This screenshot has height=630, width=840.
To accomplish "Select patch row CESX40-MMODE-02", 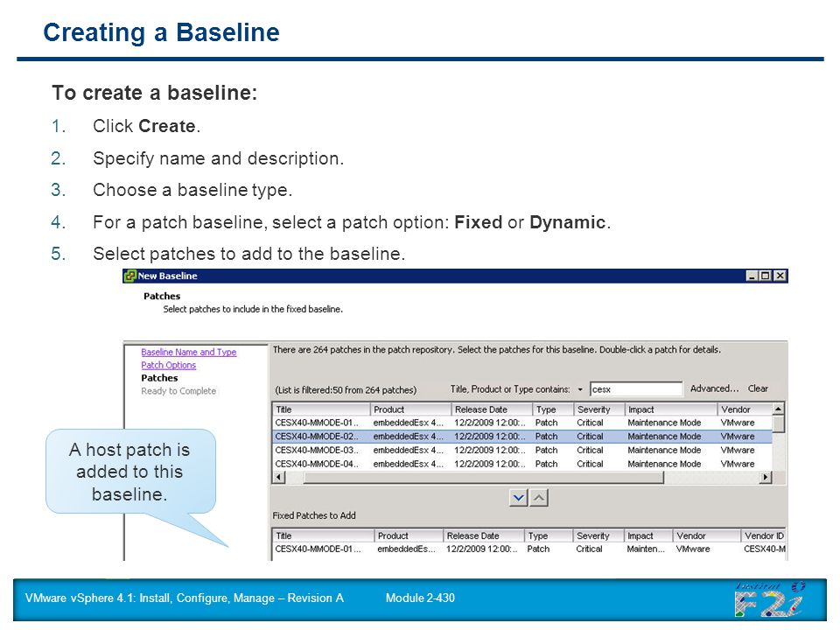I will (x=522, y=437).
